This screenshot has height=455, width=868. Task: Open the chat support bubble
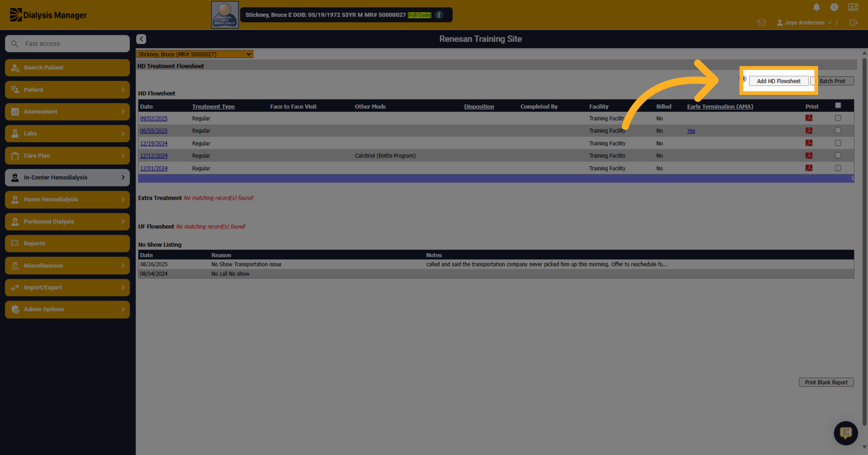pyautogui.click(x=846, y=433)
